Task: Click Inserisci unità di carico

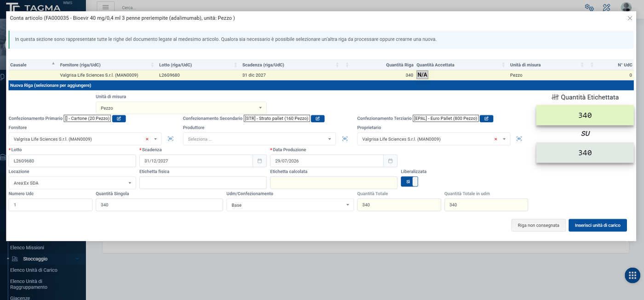Action: (598, 225)
